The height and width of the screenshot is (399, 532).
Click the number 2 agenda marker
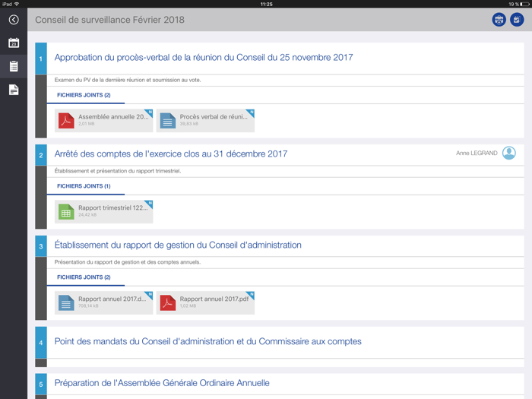pos(41,155)
